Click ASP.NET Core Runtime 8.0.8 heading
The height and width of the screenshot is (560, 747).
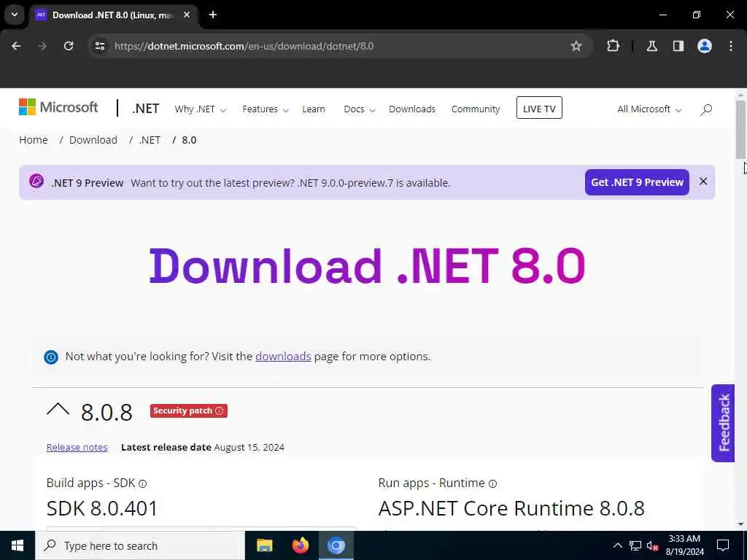(x=511, y=508)
